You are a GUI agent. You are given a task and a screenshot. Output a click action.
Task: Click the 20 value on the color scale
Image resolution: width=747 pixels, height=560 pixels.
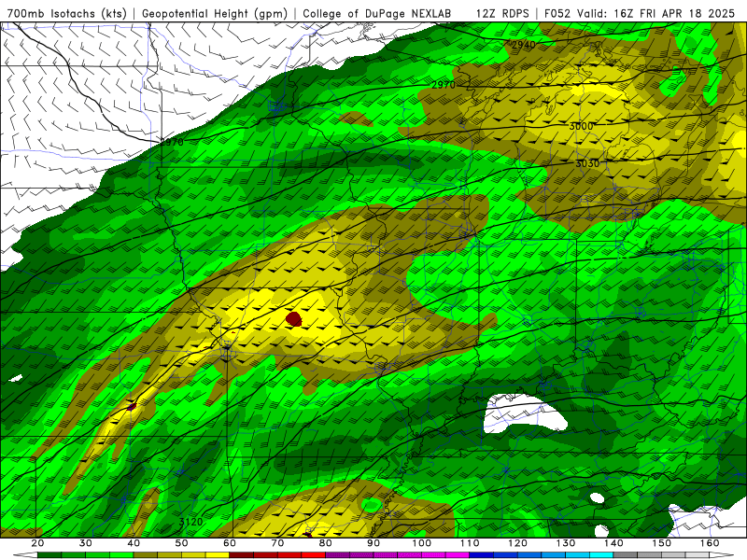[x=37, y=543]
